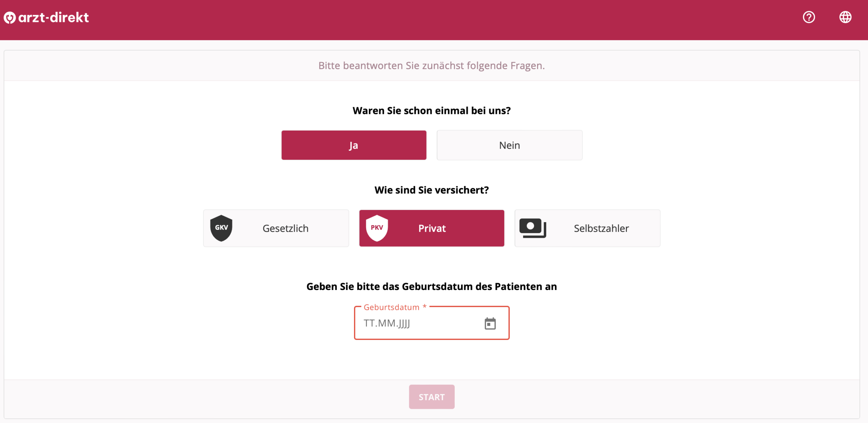Click the birth date prompt heading text
868x423 pixels.
pyautogui.click(x=431, y=287)
